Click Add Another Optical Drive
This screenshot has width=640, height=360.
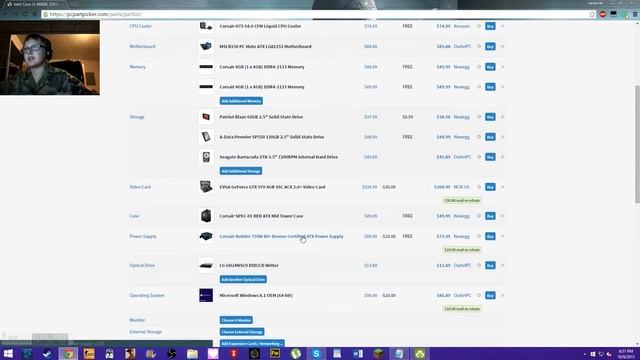pyautogui.click(x=243, y=280)
